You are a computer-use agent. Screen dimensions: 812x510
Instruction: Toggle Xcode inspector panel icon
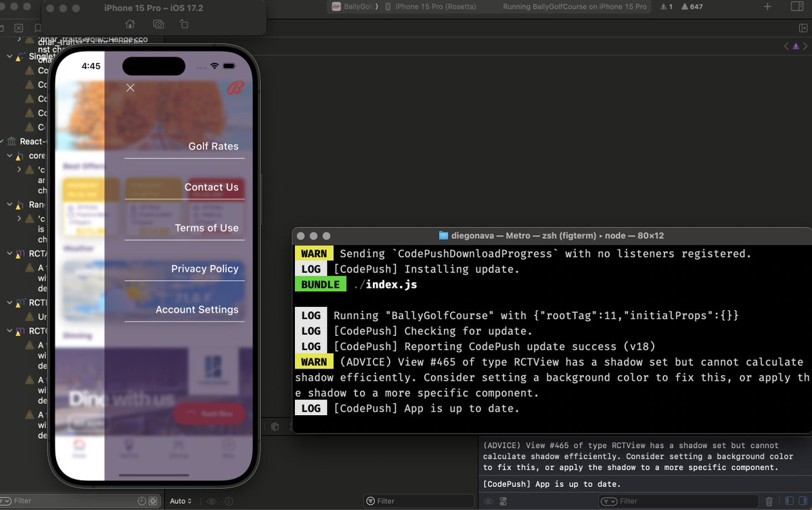click(798, 7)
